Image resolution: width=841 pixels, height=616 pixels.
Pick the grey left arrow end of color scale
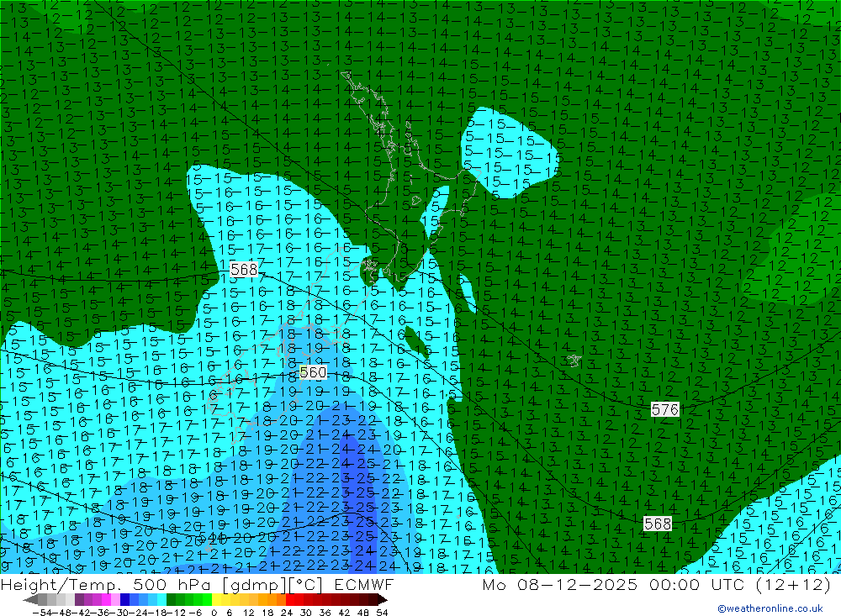(x=30, y=599)
